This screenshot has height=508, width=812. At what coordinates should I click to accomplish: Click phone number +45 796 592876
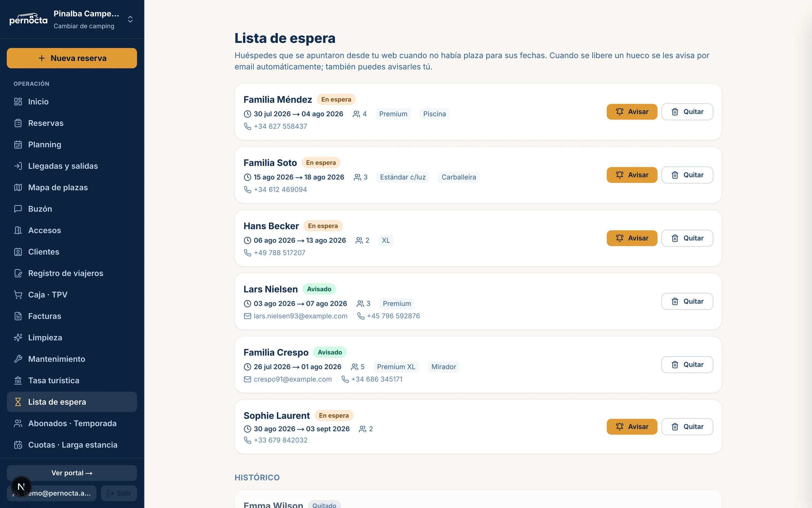click(393, 316)
